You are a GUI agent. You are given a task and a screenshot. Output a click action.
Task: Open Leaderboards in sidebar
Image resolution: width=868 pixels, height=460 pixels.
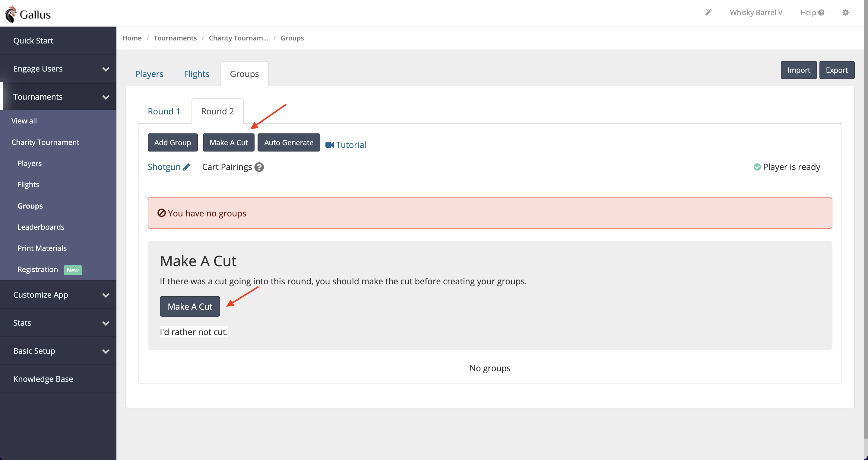41,227
